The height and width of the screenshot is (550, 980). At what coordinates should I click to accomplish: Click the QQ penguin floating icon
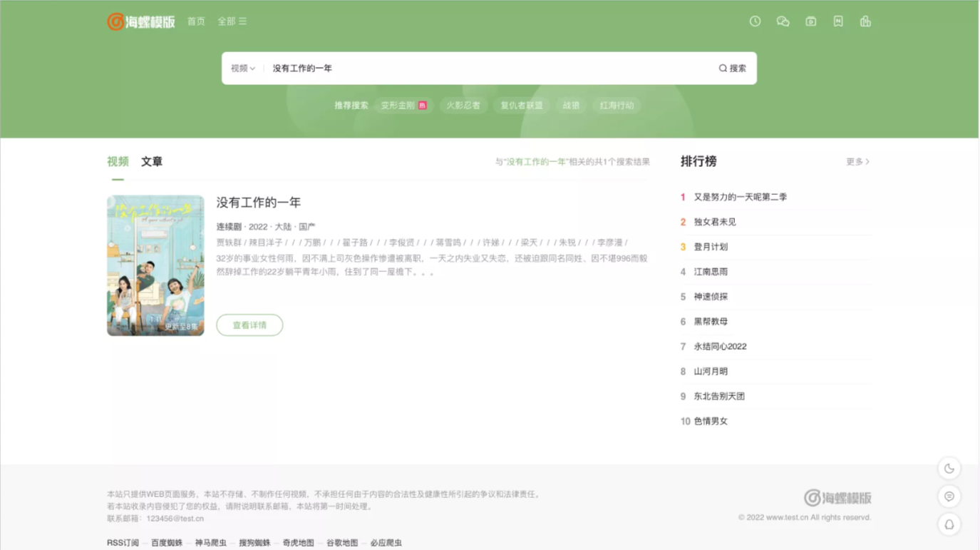point(949,524)
